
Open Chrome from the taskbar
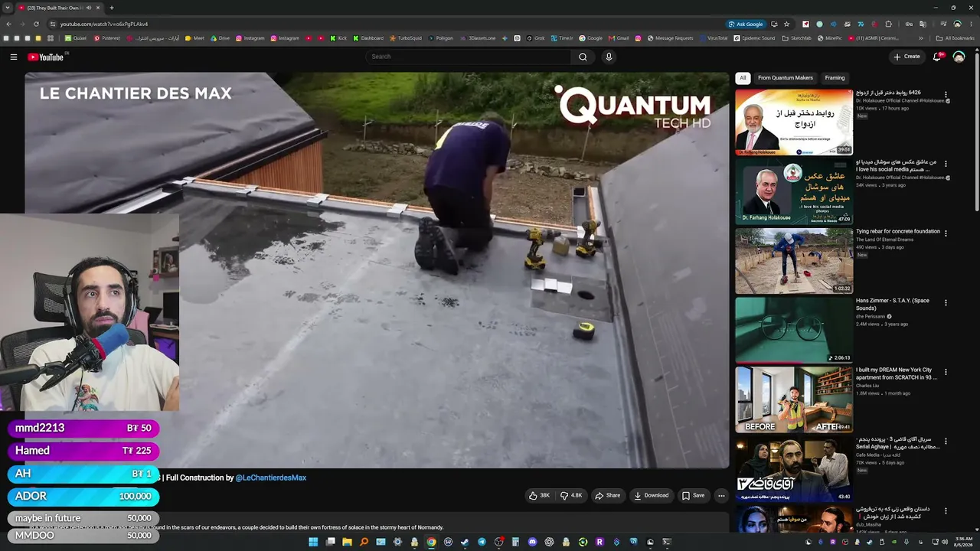431,542
